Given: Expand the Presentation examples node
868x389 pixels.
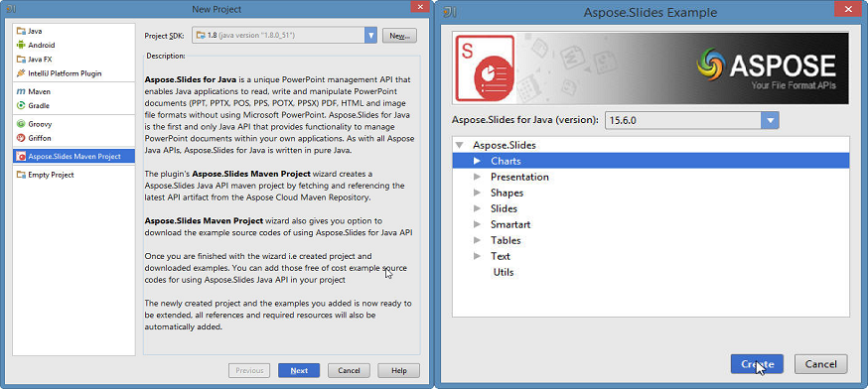Looking at the screenshot, I should point(477,177).
